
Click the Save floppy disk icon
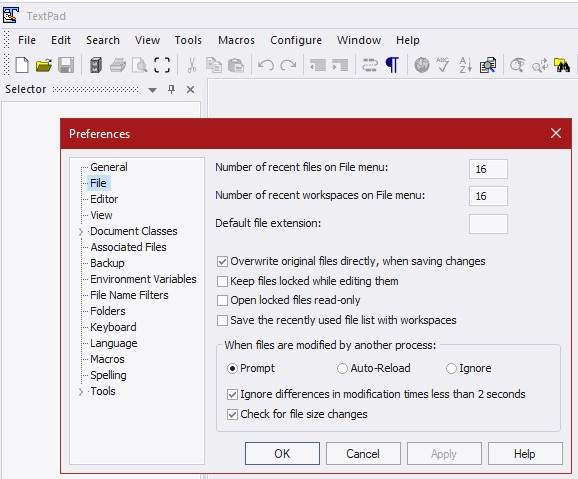[66, 65]
